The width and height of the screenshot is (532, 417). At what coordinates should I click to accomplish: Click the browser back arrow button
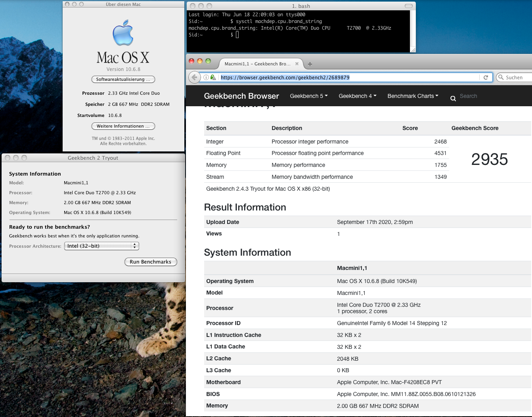(x=194, y=77)
